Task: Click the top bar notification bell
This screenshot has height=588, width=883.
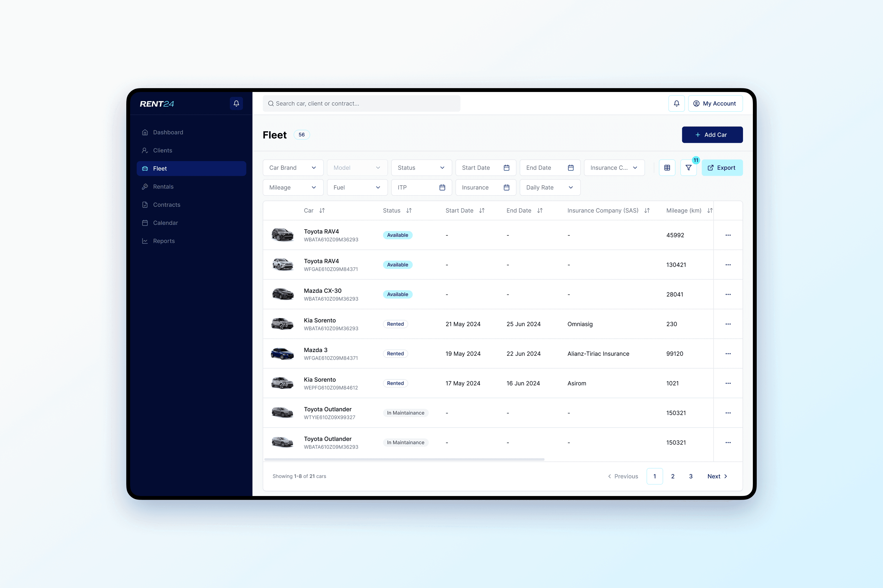Action: pyautogui.click(x=676, y=104)
